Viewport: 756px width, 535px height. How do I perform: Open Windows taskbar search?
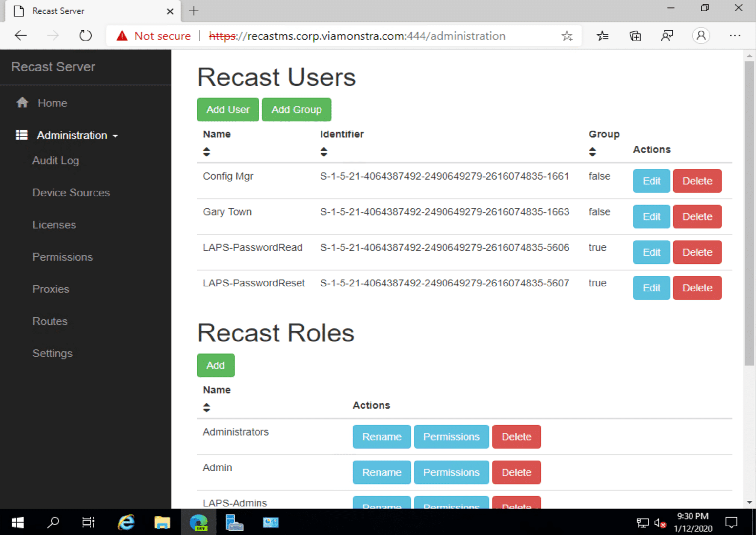53,522
